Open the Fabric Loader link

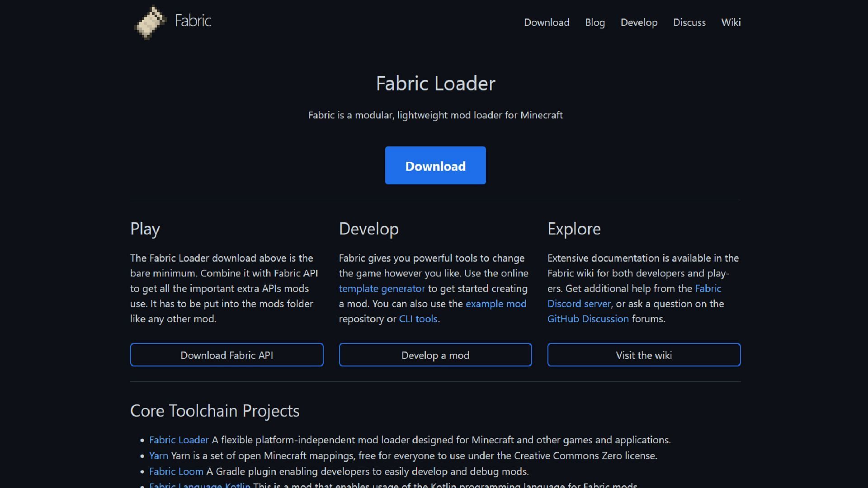pos(179,440)
